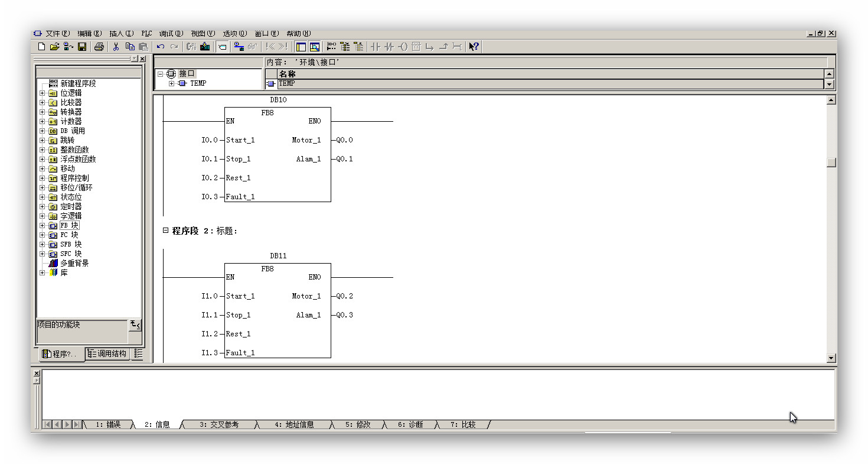
Task: Toggle the overview panel toolbar button
Action: click(x=301, y=47)
